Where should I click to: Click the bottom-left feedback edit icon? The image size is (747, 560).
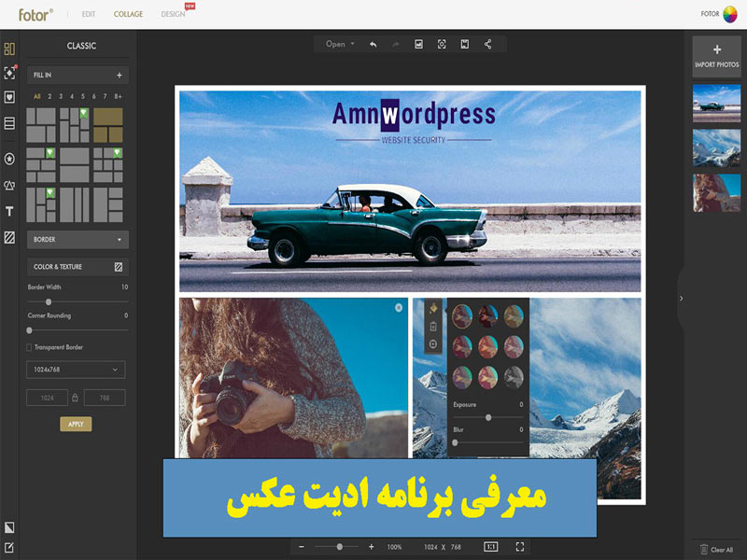pos(9,548)
